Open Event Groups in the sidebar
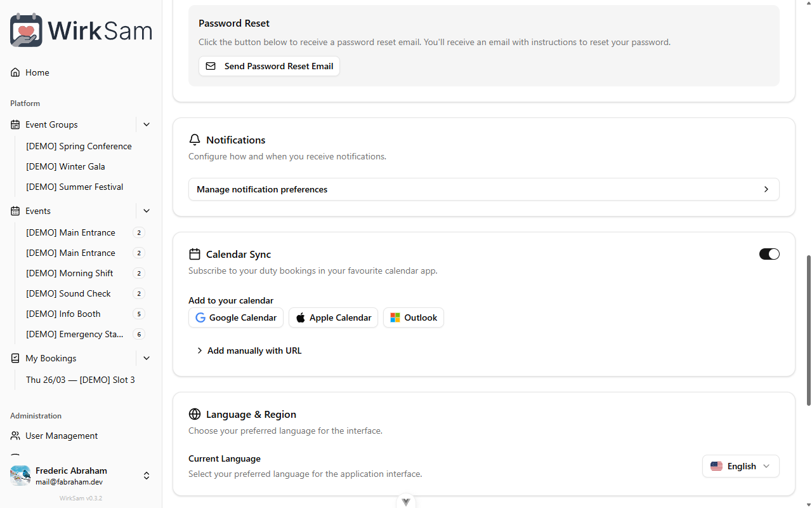 point(70,124)
